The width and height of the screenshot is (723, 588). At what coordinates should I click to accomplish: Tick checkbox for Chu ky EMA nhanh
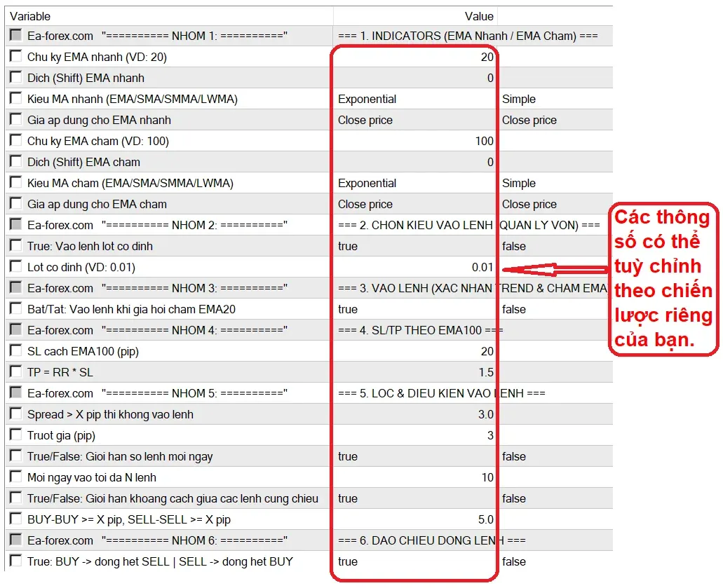15,56
